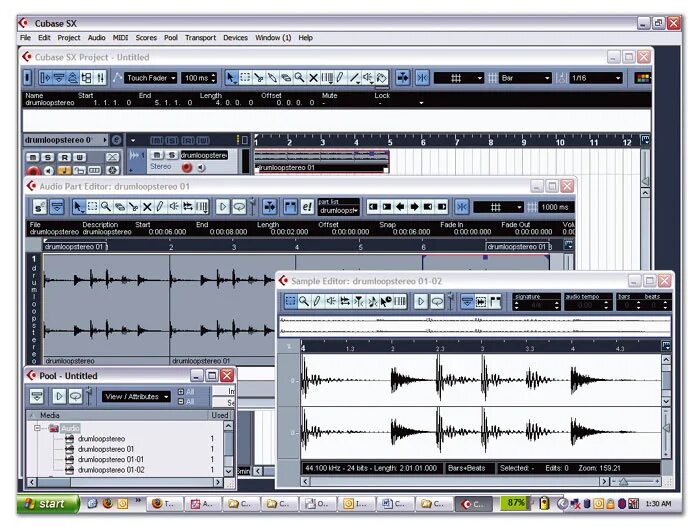Viewport: 700px width, 527px height.
Task: Open View / Attributes dropdown in Pool
Action: pos(136,397)
